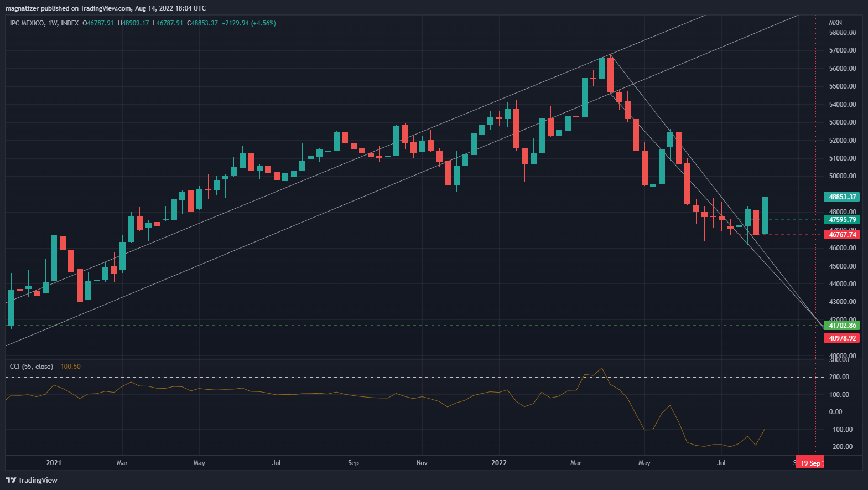868x490 pixels.
Task: Click the 200.00 level on CCI scale
Action: [839, 377]
